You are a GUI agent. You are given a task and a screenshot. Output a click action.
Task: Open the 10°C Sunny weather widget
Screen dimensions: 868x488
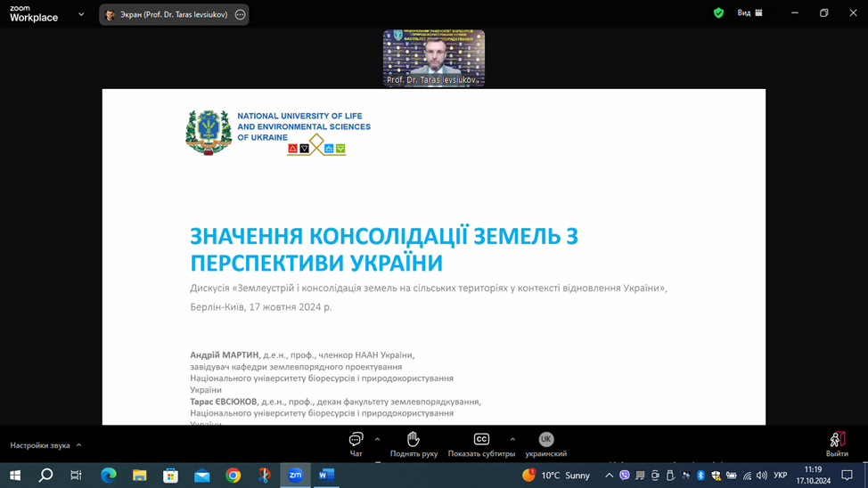pyautogui.click(x=556, y=476)
